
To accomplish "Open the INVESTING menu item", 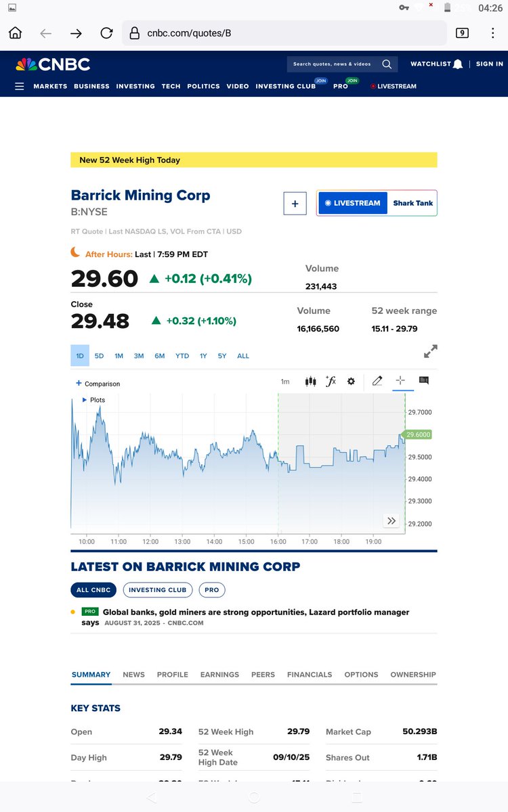I will tap(135, 87).
